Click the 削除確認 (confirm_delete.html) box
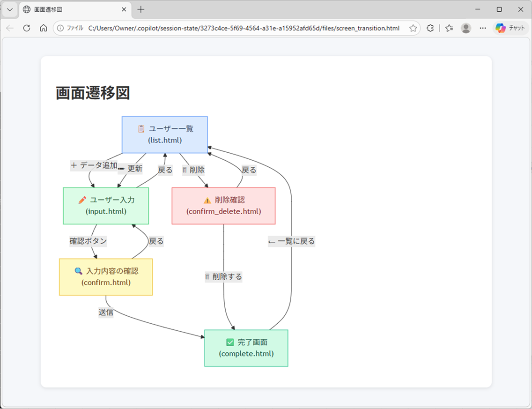Screen dimensions: 532x409 point(223,206)
